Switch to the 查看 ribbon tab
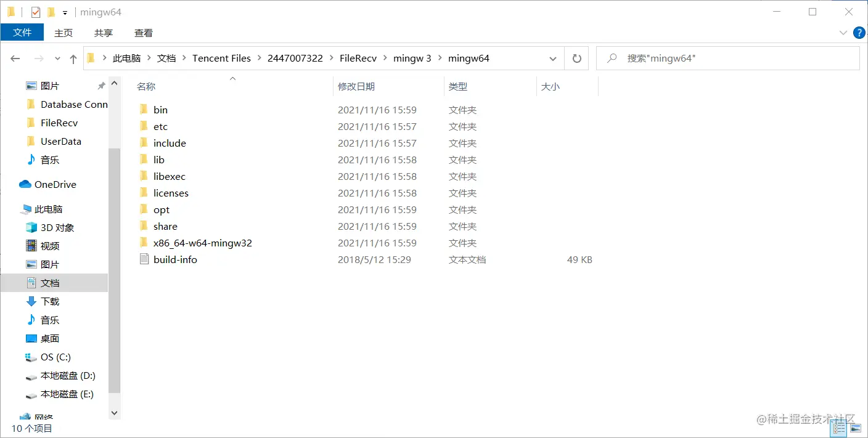The image size is (868, 438). click(143, 33)
